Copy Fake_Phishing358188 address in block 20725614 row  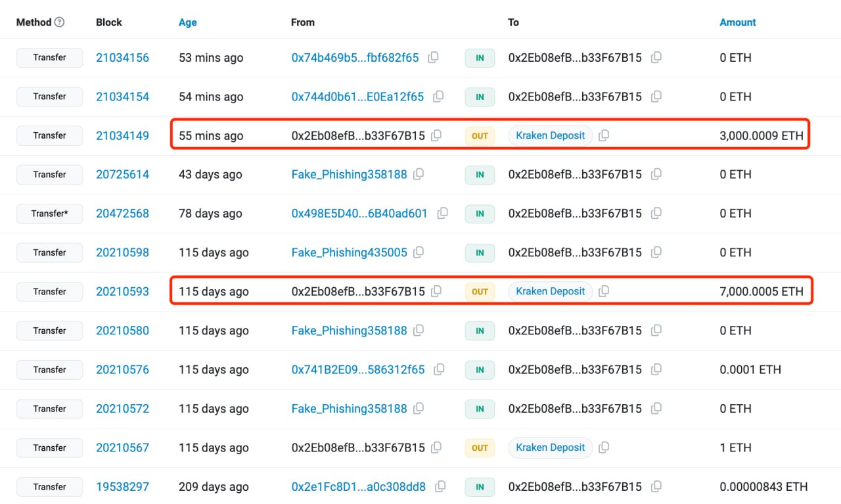click(419, 175)
